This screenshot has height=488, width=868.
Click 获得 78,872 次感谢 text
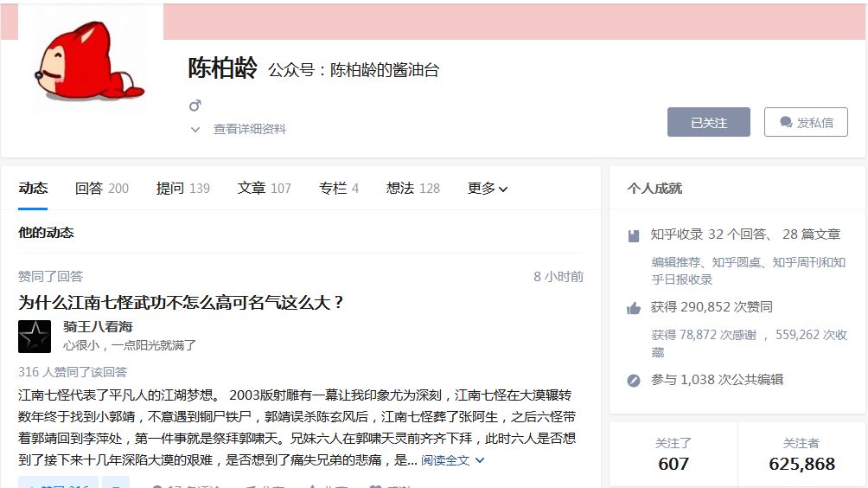coord(704,335)
